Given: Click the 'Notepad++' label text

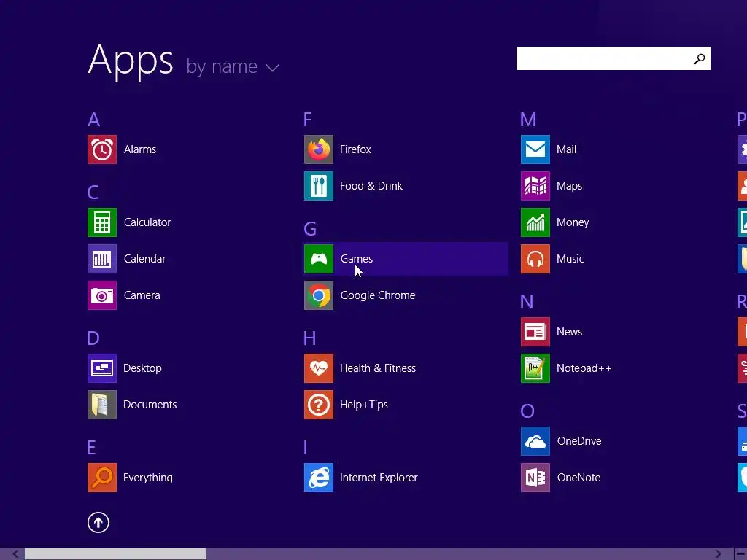Looking at the screenshot, I should click(x=584, y=368).
